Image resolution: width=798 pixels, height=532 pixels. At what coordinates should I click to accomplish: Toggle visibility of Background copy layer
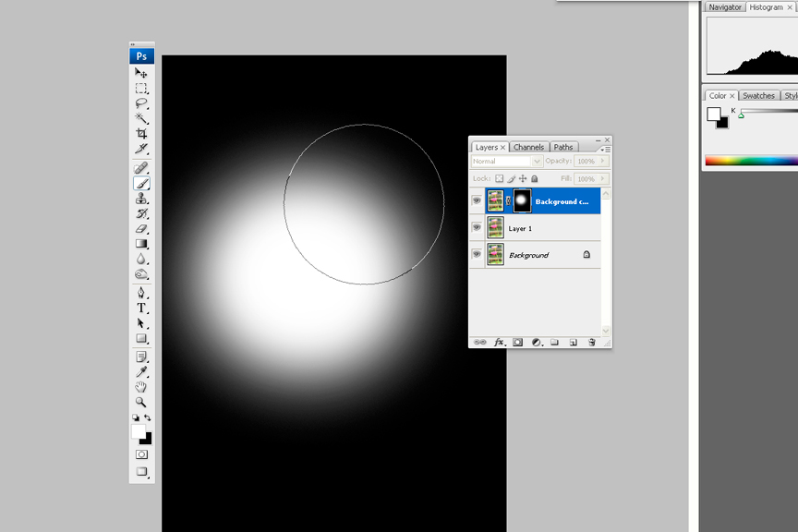[477, 200]
